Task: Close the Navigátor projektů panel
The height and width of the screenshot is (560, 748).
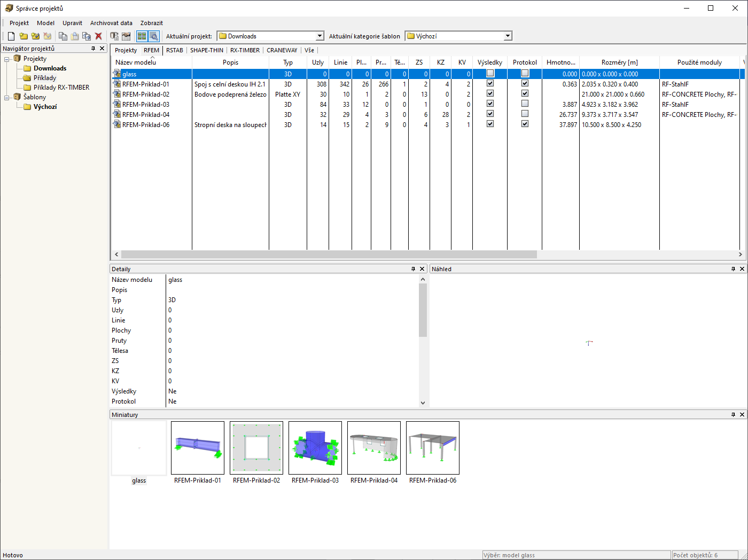Action: click(102, 49)
